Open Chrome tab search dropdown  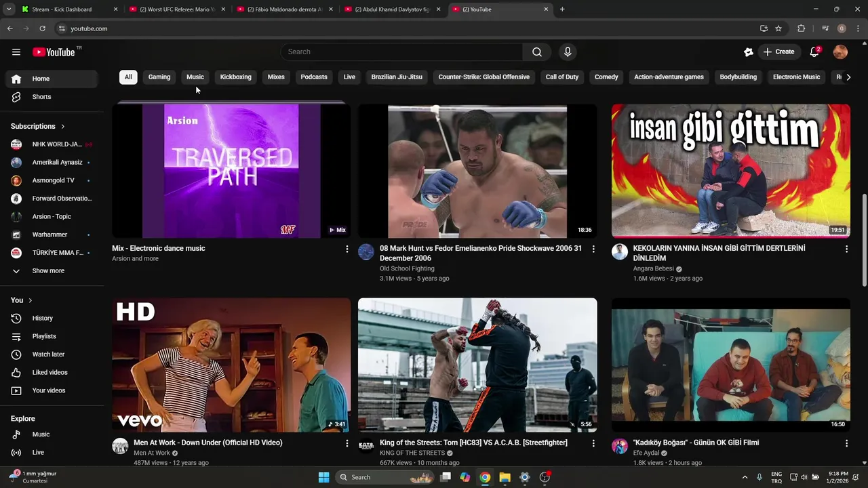click(9, 9)
